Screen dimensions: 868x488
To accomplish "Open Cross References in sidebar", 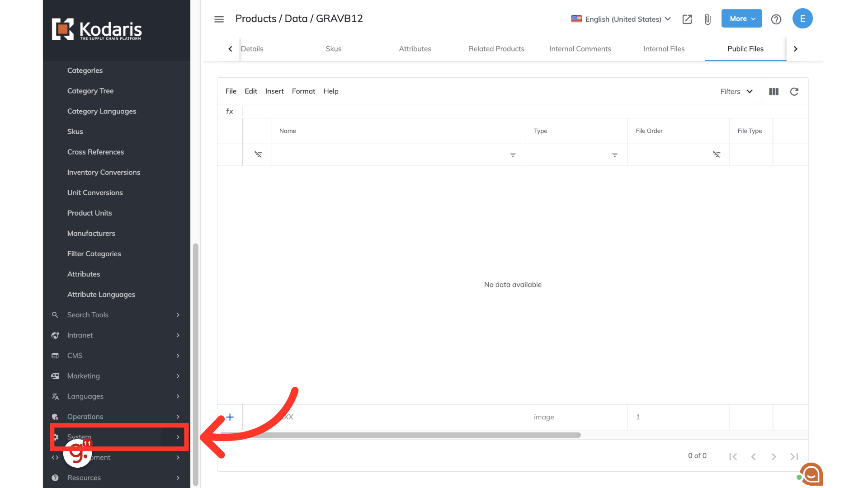I will [95, 152].
